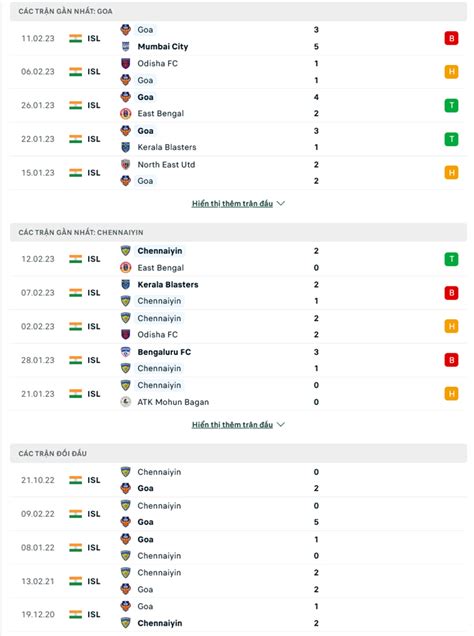Viewport: 474px width, 636px height.
Task: Expand more Chennaiyin matches with 'Hiển thị thêm trận đấu'
Action: coord(232,425)
